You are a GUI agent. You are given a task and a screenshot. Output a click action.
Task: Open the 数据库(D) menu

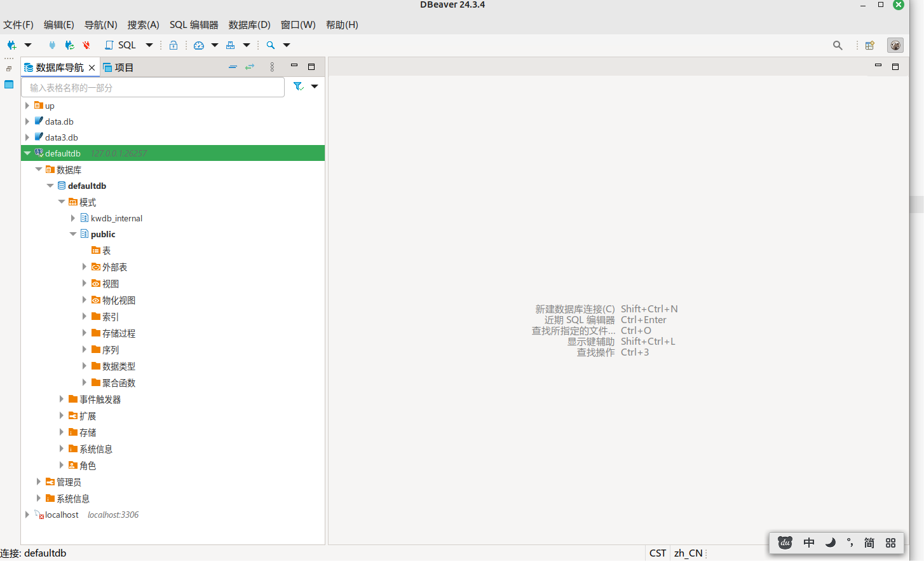pyautogui.click(x=250, y=25)
